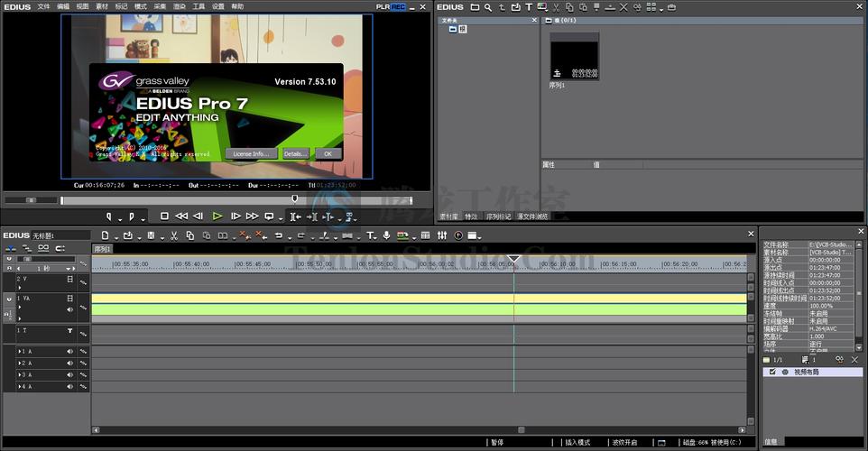Open the audio mixer sliders icon

(x=442, y=235)
